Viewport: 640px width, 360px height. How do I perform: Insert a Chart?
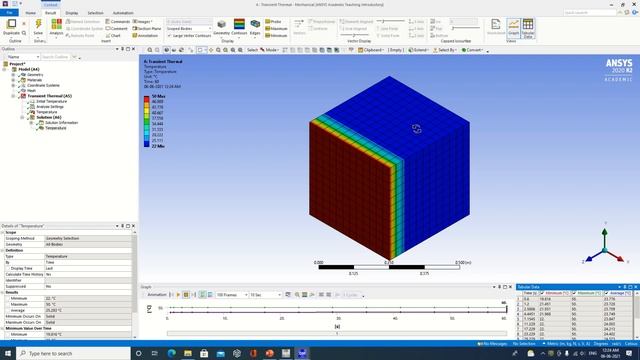pos(113,36)
